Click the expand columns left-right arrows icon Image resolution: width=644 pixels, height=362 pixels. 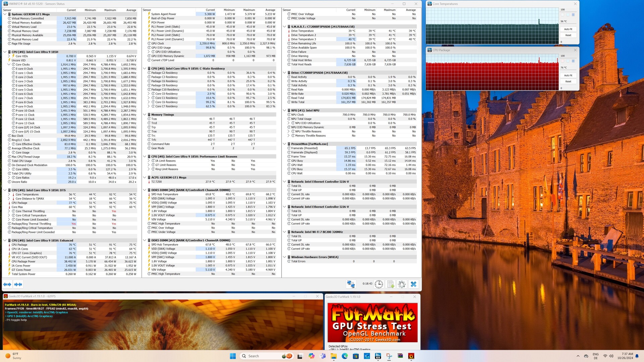[7, 284]
